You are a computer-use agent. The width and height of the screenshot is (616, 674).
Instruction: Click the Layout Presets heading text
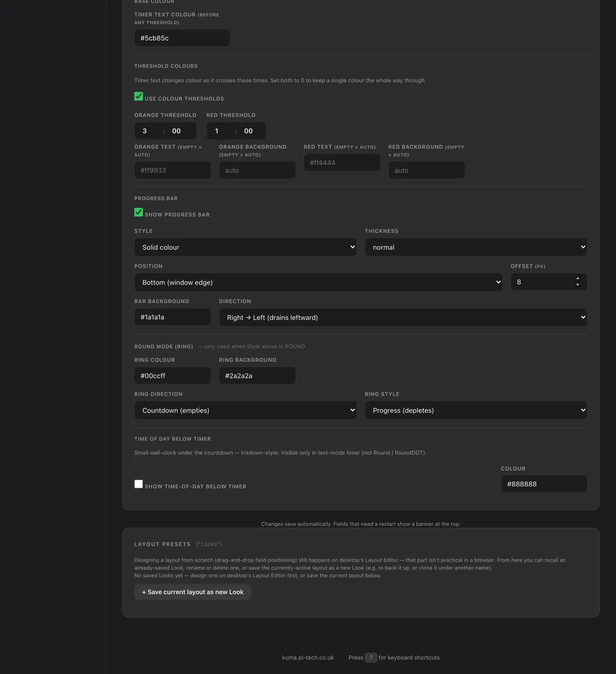point(163,544)
